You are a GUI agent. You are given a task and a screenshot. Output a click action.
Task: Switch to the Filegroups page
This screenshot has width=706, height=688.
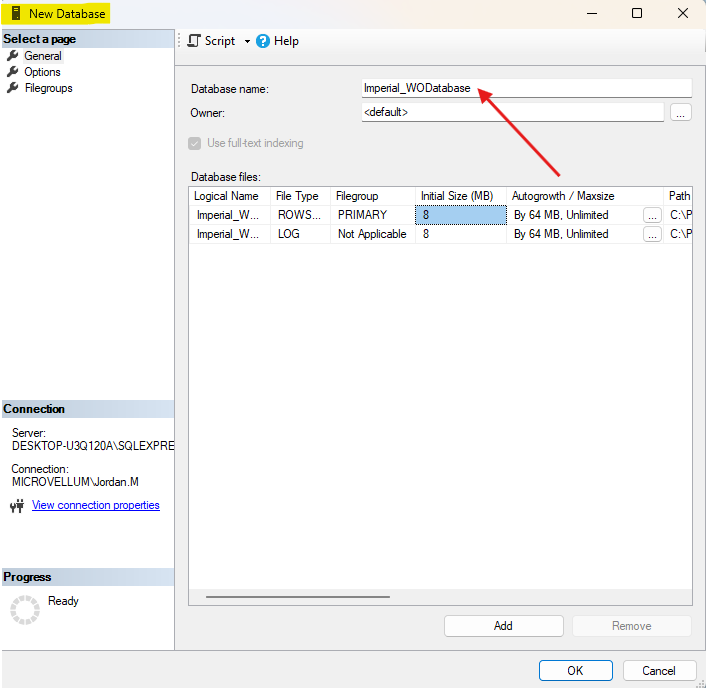point(48,88)
